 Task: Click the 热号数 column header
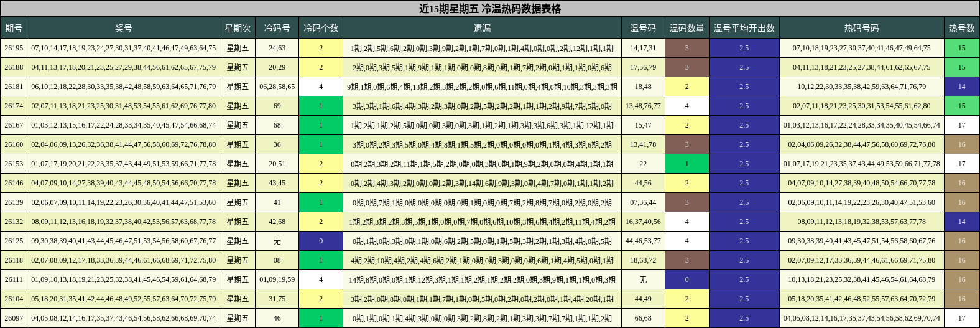click(x=962, y=28)
